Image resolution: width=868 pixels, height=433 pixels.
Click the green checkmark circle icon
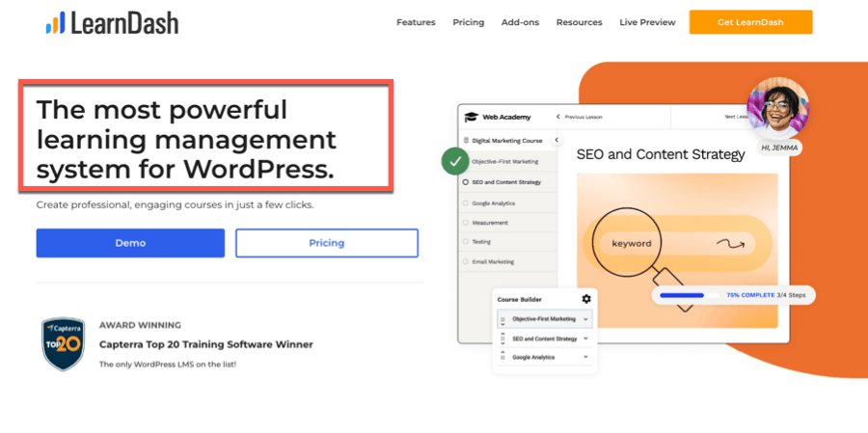click(x=455, y=162)
